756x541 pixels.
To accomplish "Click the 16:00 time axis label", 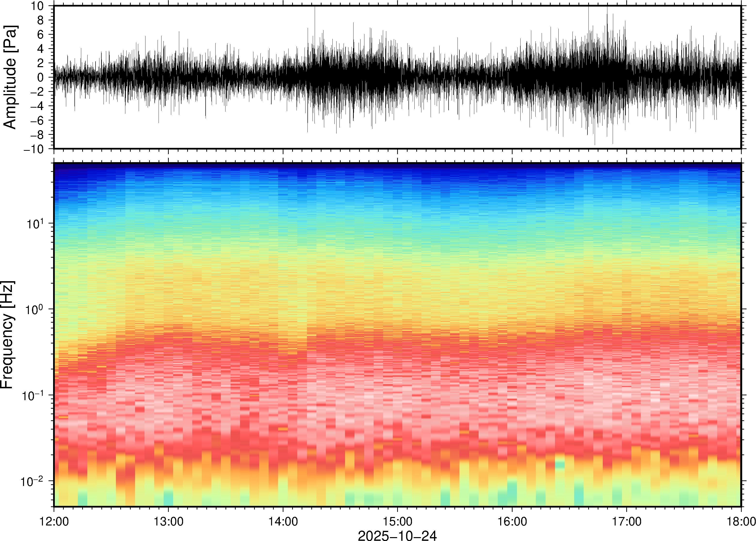I will pyautogui.click(x=512, y=521).
